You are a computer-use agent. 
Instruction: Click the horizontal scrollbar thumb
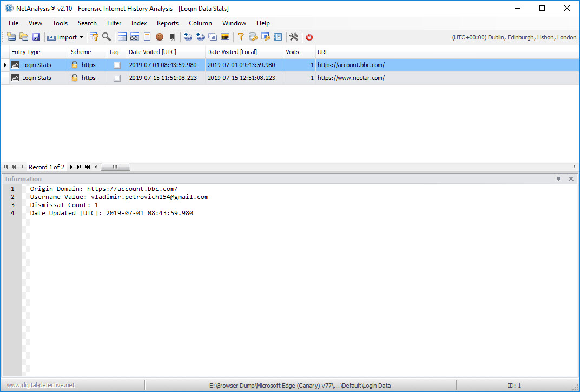tap(115, 167)
